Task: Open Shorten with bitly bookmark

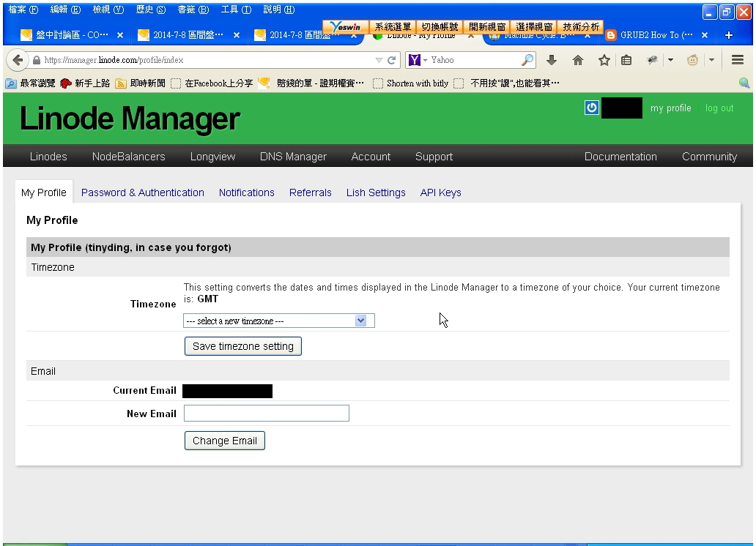Action: (x=411, y=83)
